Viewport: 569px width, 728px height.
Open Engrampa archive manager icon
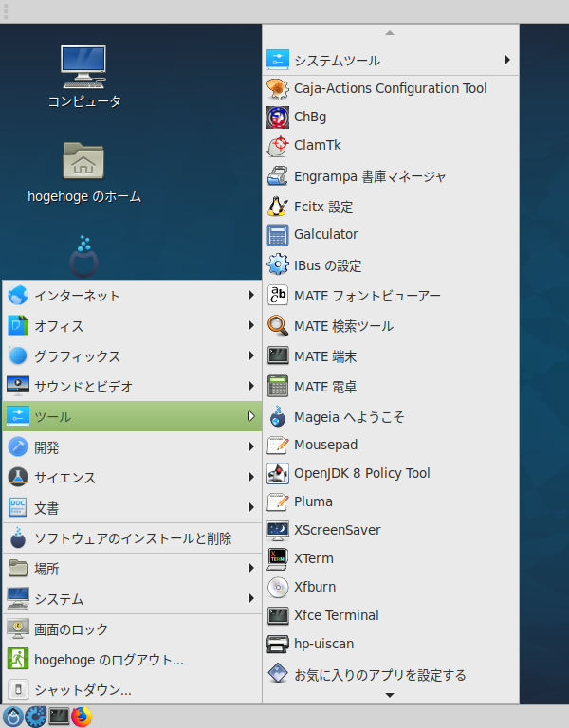[x=278, y=176]
